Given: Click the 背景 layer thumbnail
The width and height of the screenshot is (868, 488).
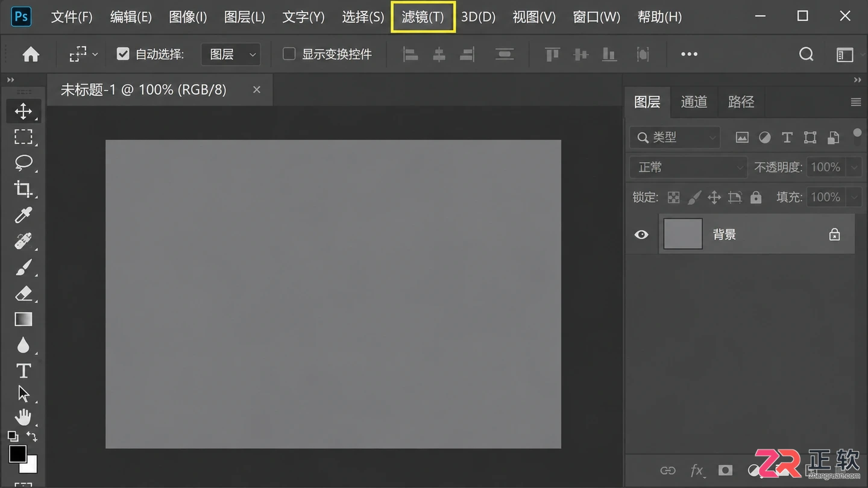Looking at the screenshot, I should (683, 234).
